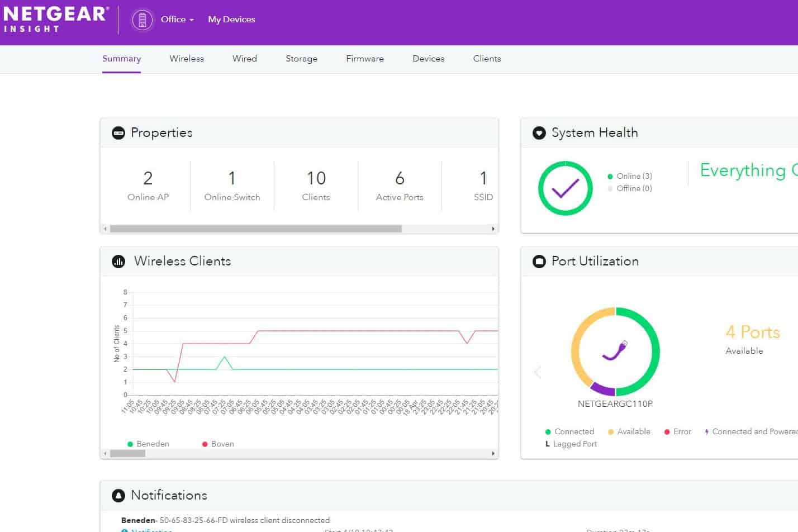Image resolution: width=798 pixels, height=532 pixels.
Task: Click the Wireless Clients scrollbar thumb
Action: (x=127, y=453)
